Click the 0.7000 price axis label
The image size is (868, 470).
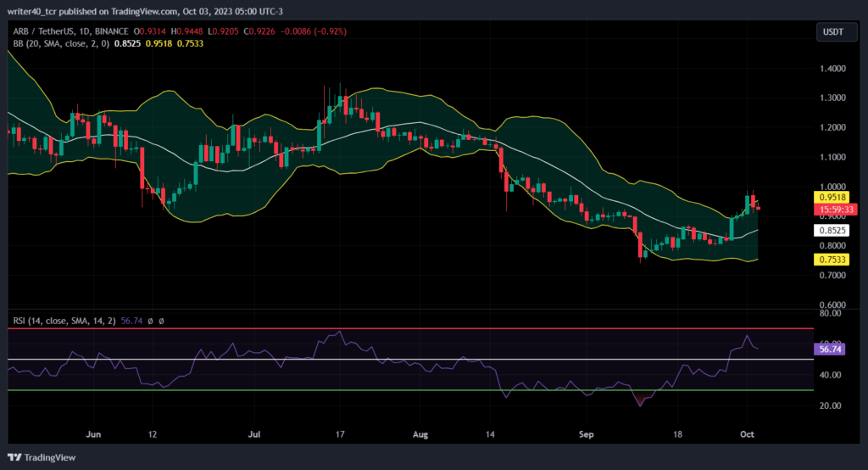point(832,275)
